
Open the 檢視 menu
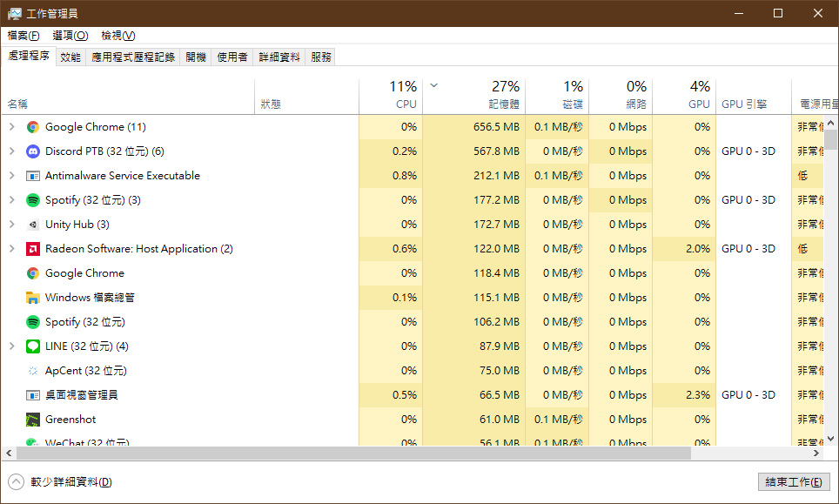[x=118, y=36]
